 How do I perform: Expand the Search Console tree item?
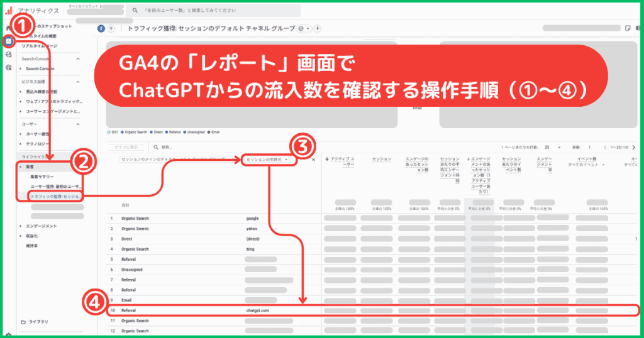pyautogui.click(x=21, y=69)
